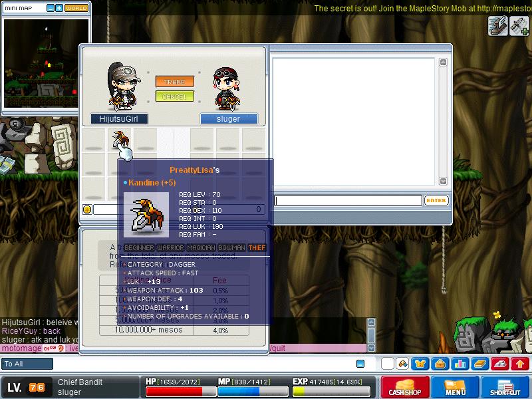The height and width of the screenshot is (399, 532).
Task: Collapse the chat log with blue minus icon
Action: pos(360,364)
